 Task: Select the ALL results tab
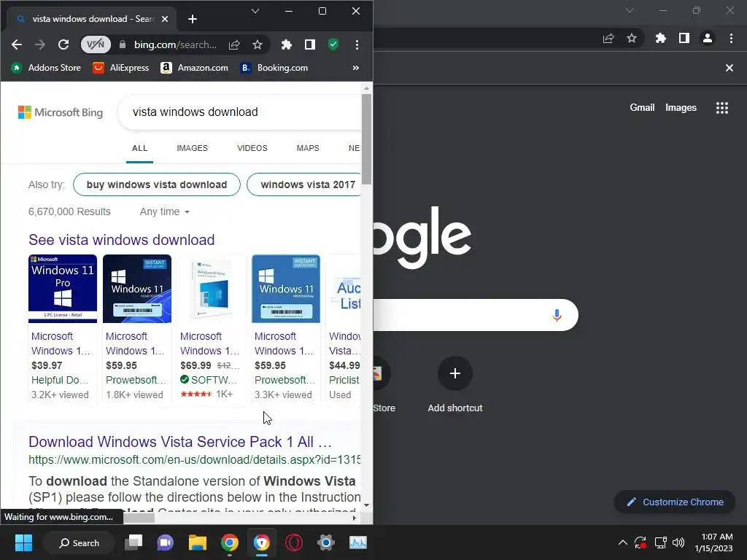(x=139, y=148)
